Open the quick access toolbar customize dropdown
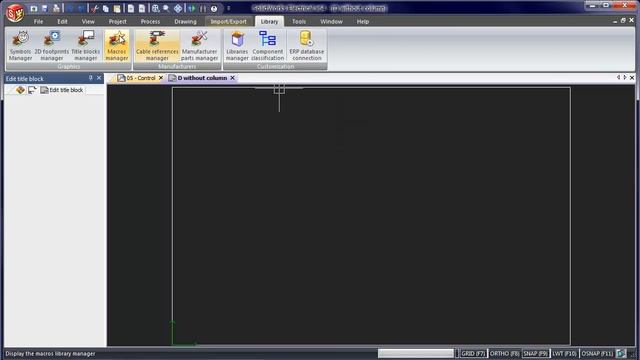The image size is (640, 360). 229,8
